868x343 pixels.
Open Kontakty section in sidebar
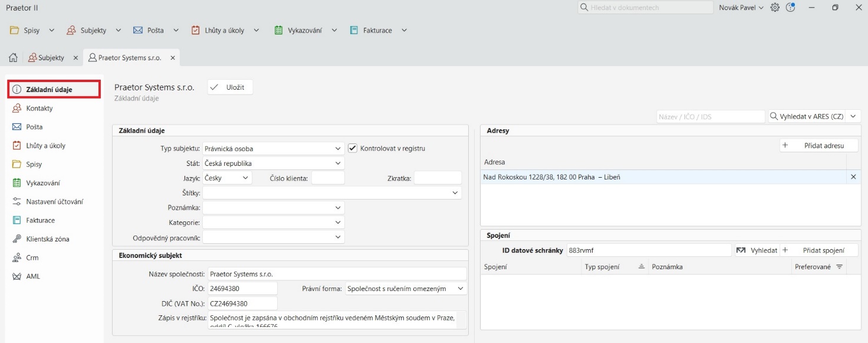tap(39, 109)
